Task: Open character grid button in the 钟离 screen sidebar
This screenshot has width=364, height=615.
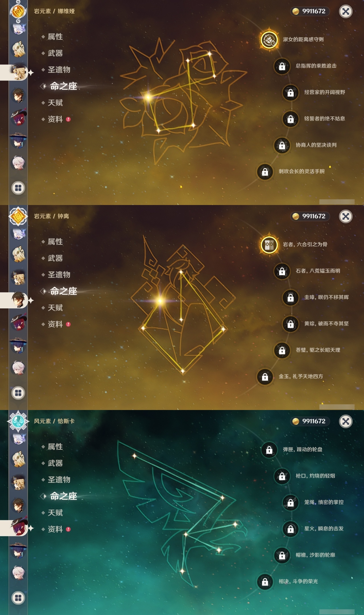Action: click(x=18, y=393)
